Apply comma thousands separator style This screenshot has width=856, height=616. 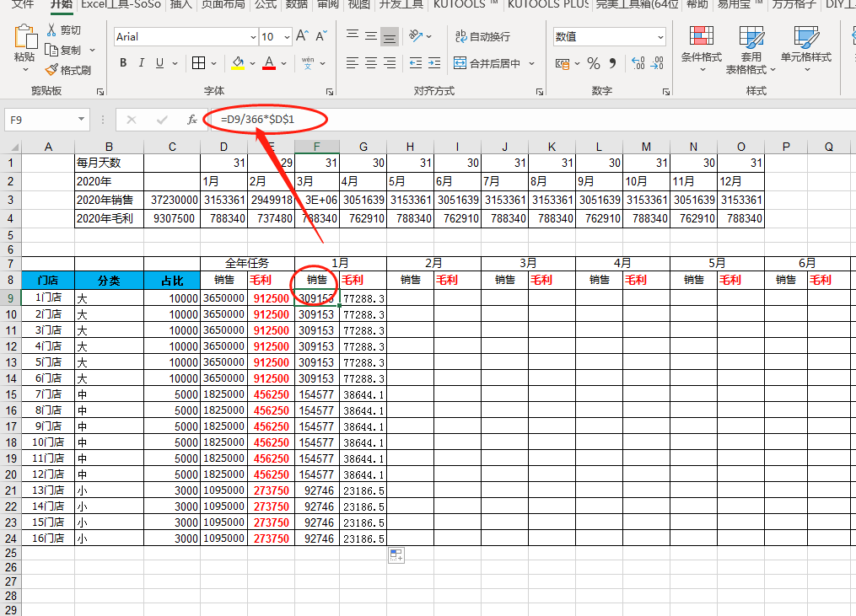(612, 64)
